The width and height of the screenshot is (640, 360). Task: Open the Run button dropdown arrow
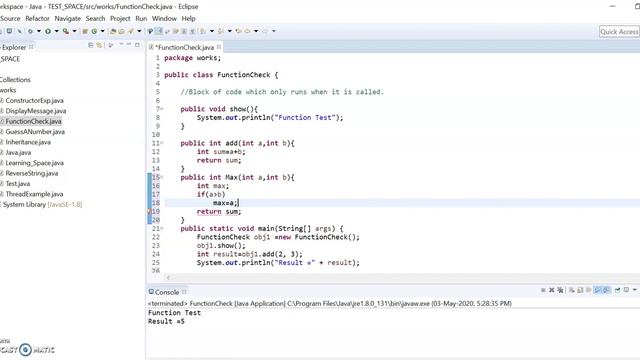point(56,31)
